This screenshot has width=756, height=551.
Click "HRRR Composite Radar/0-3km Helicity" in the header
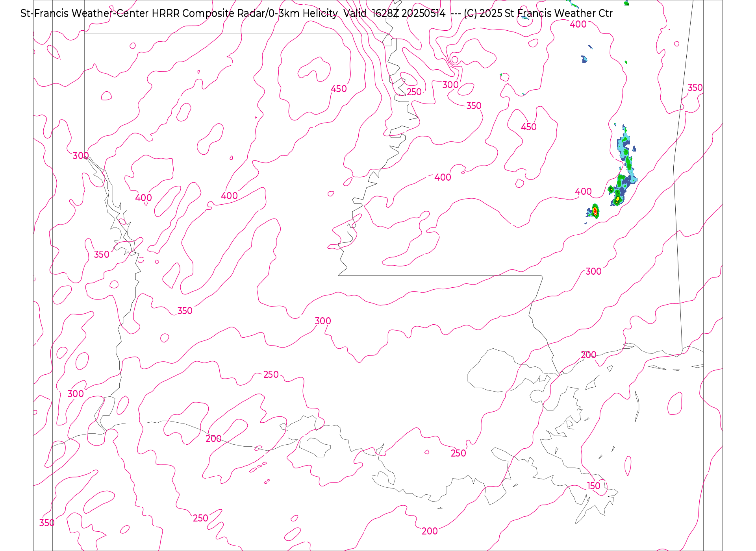pos(245,13)
